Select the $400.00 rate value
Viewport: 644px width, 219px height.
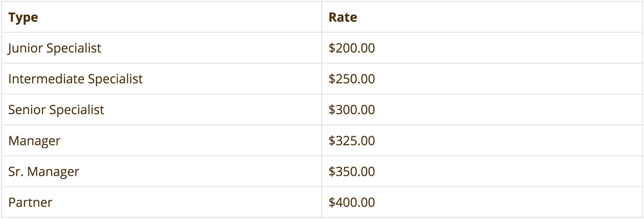pos(351,202)
